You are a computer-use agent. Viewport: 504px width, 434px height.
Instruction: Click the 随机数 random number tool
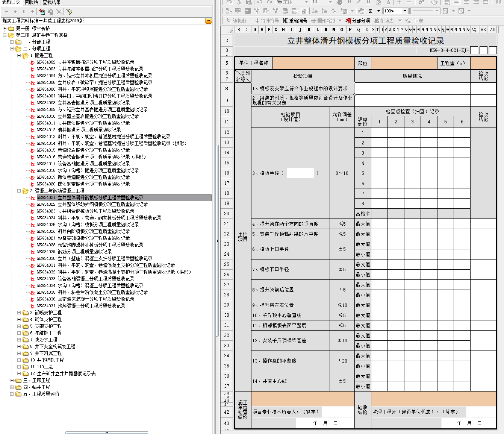237,21
